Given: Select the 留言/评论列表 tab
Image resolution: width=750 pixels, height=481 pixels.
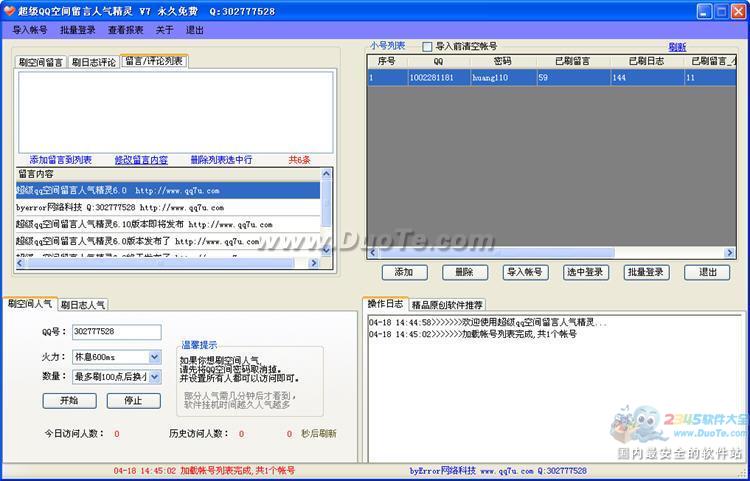Looking at the screenshot, I should 154,61.
